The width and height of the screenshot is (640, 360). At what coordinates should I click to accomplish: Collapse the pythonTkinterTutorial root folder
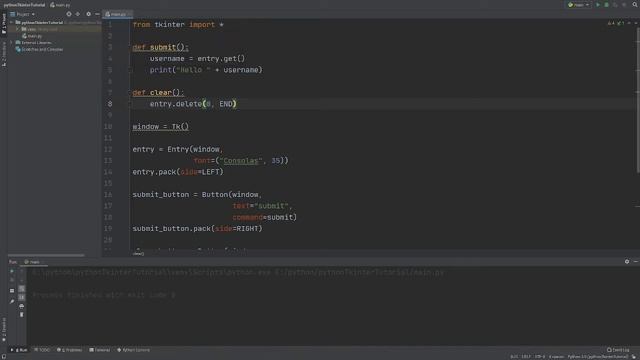[x=12, y=22]
